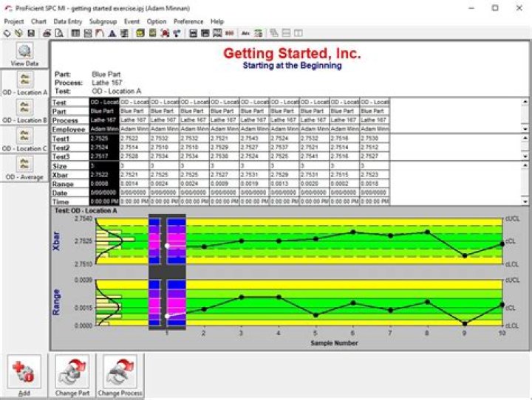Image resolution: width=532 pixels, height=400 pixels.
Task: Click the Abc text toolbar icon
Action: tap(245, 33)
